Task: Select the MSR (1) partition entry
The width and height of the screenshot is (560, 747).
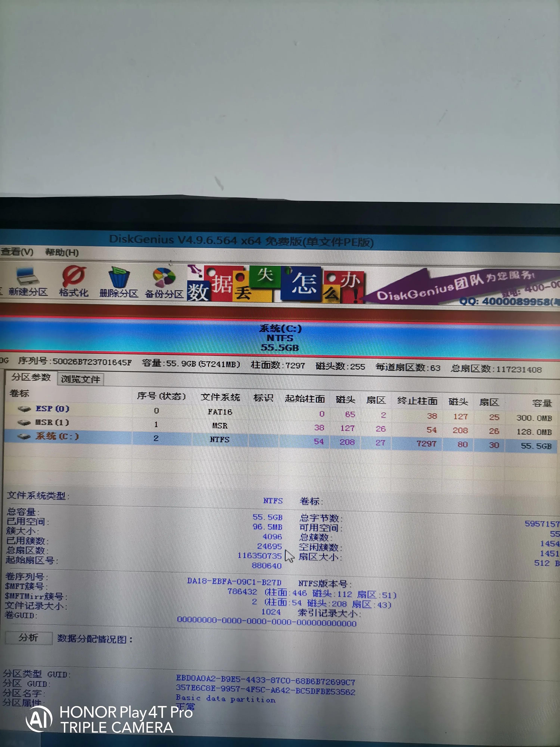Action: pyautogui.click(x=52, y=423)
